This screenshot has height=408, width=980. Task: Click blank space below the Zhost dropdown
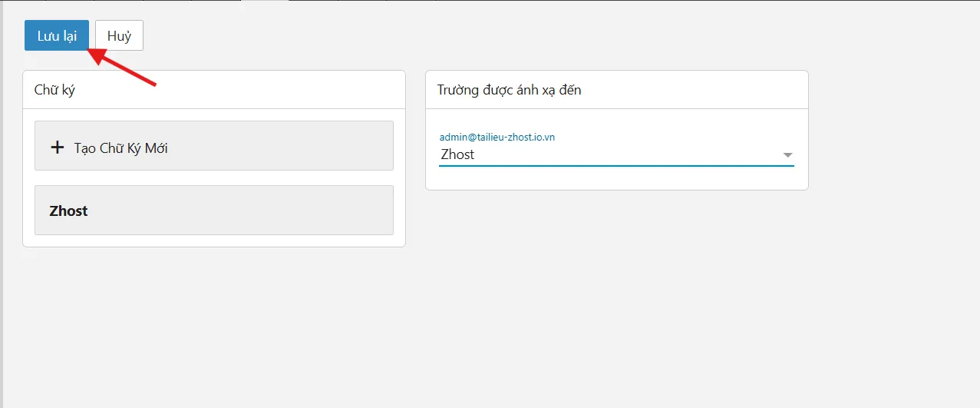point(615,178)
